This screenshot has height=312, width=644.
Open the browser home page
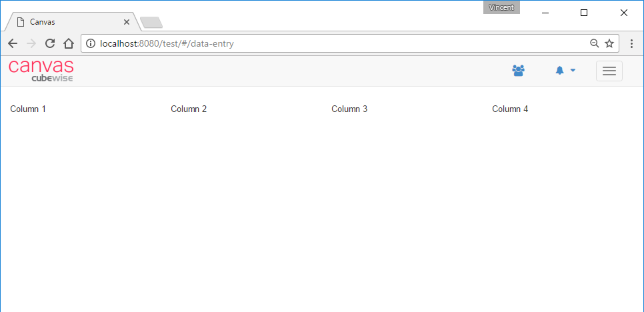pos(68,44)
